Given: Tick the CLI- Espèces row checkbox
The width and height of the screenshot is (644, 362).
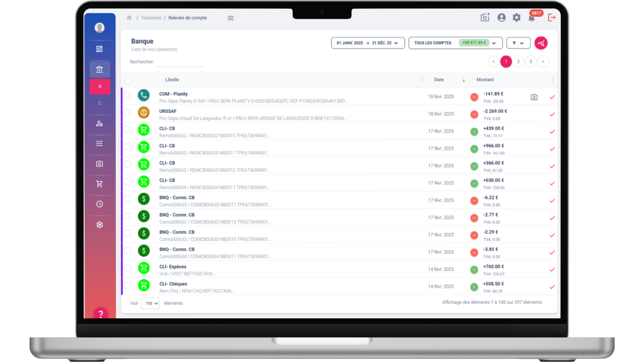Looking at the screenshot, I should 127,268.
